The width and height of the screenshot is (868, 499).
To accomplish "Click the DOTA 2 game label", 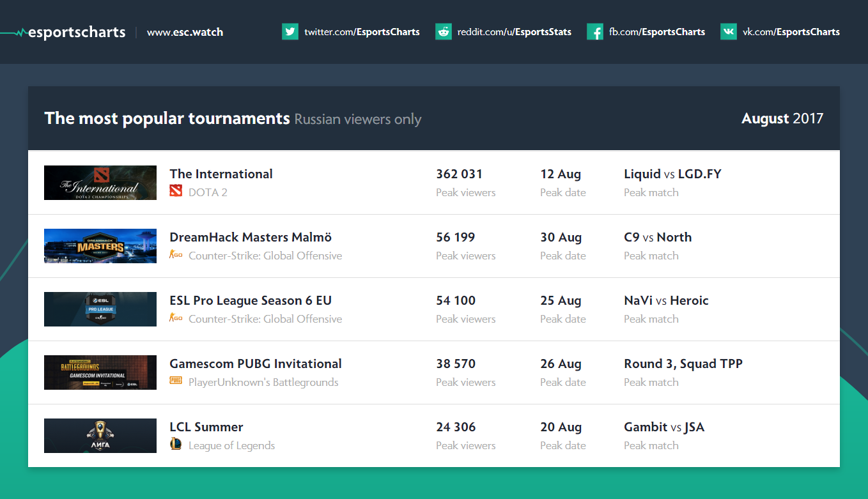I will point(208,192).
